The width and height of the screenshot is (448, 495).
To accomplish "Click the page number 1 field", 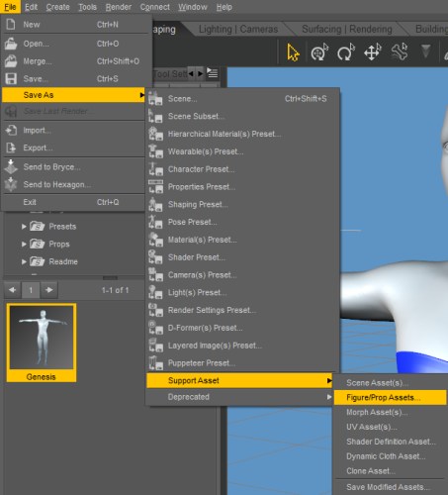I will click(31, 290).
